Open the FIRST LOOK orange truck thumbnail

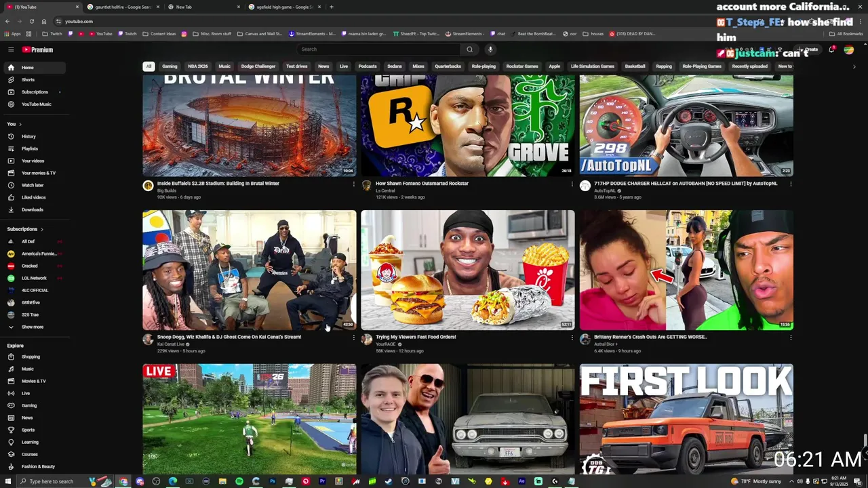(x=686, y=419)
